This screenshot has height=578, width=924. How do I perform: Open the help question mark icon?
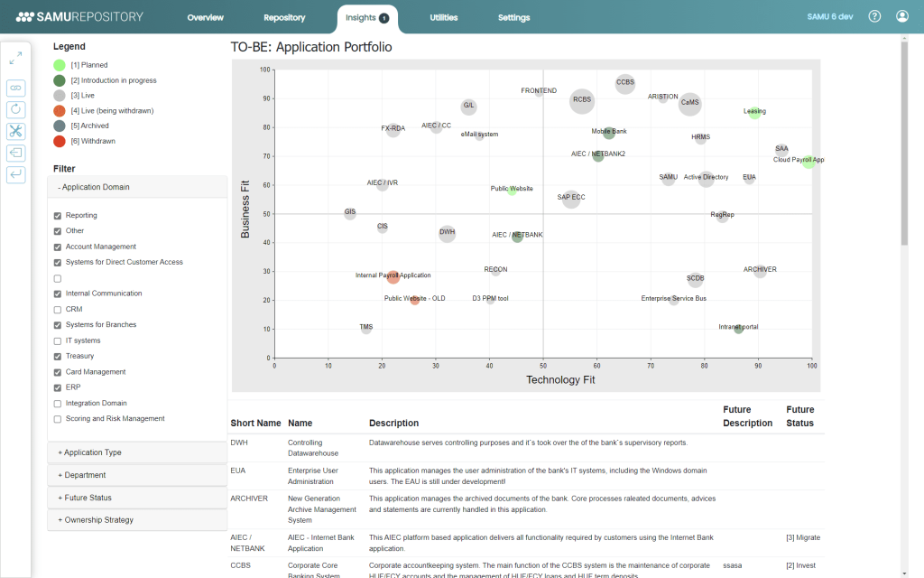click(874, 17)
